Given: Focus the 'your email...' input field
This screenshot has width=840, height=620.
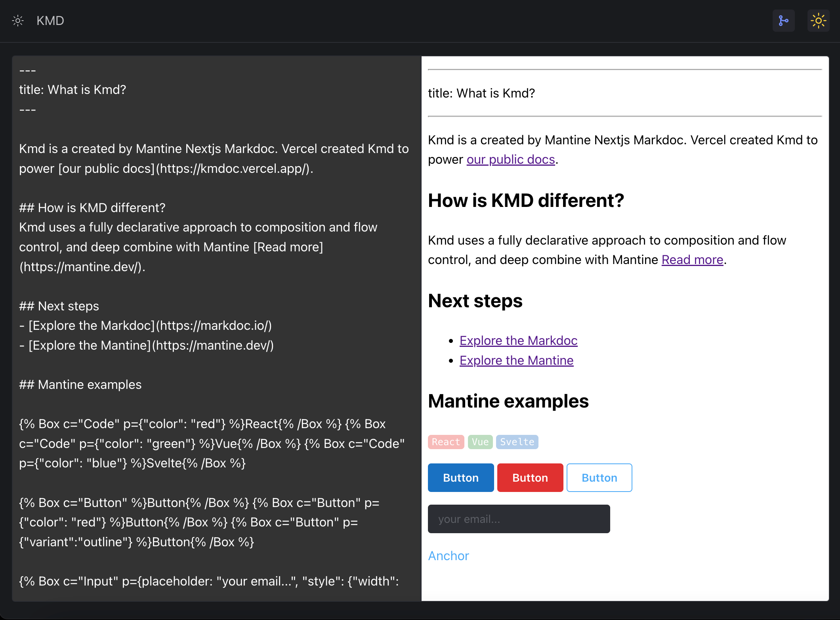Looking at the screenshot, I should [x=519, y=519].
